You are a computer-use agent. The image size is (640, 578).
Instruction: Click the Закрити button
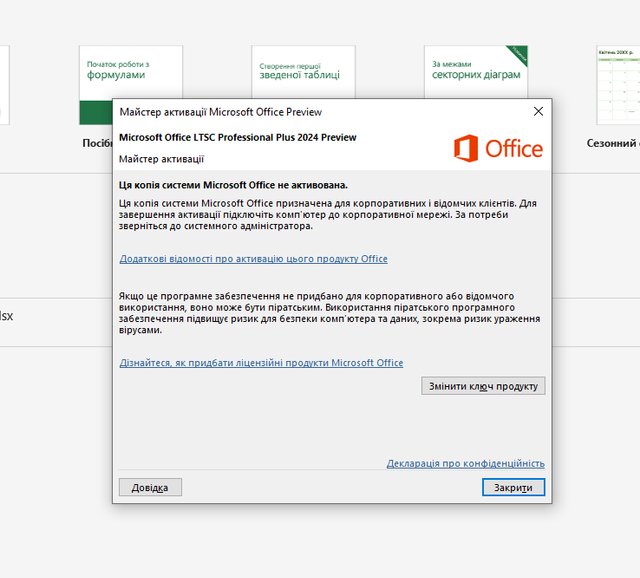[x=513, y=487]
